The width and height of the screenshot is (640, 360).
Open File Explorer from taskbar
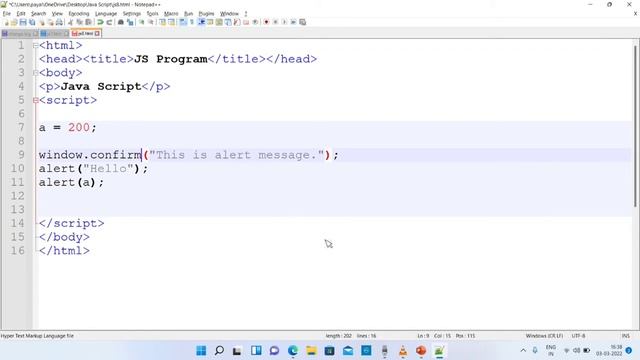(x=311, y=351)
